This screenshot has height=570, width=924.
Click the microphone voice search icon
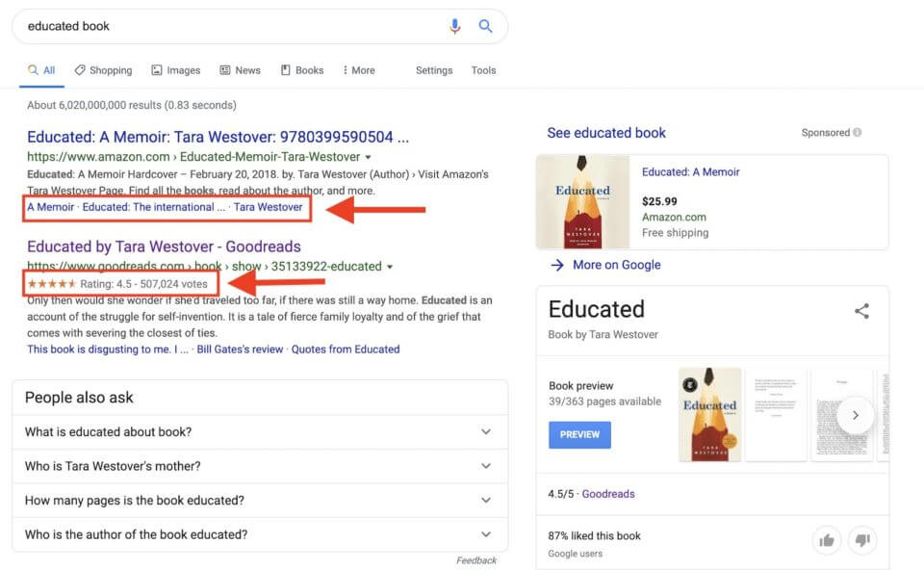(x=454, y=26)
